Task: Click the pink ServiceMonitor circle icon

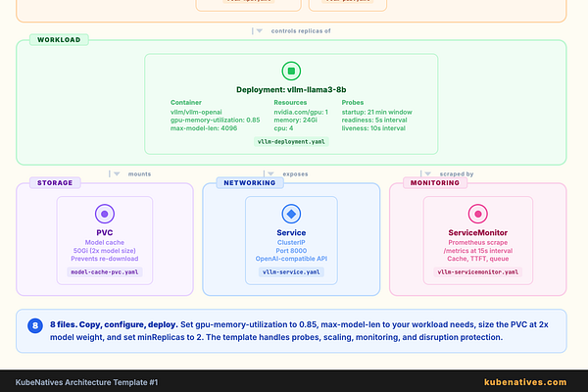Action: tap(478, 214)
